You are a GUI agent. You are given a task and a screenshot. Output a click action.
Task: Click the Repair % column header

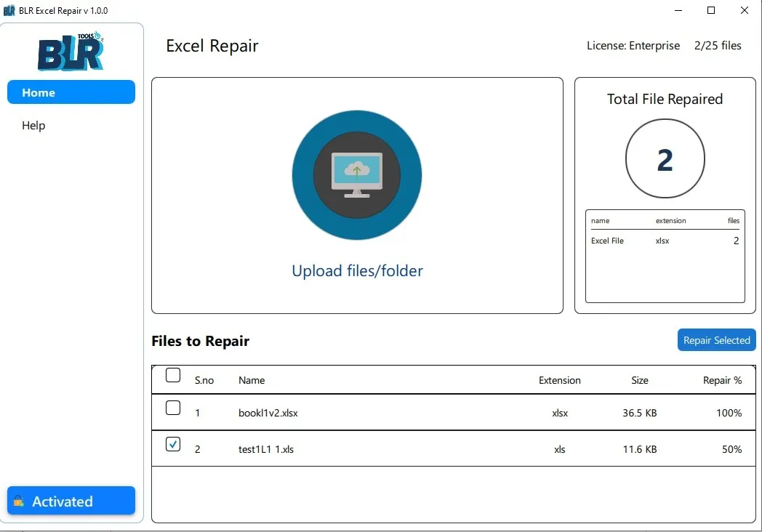pyautogui.click(x=722, y=380)
